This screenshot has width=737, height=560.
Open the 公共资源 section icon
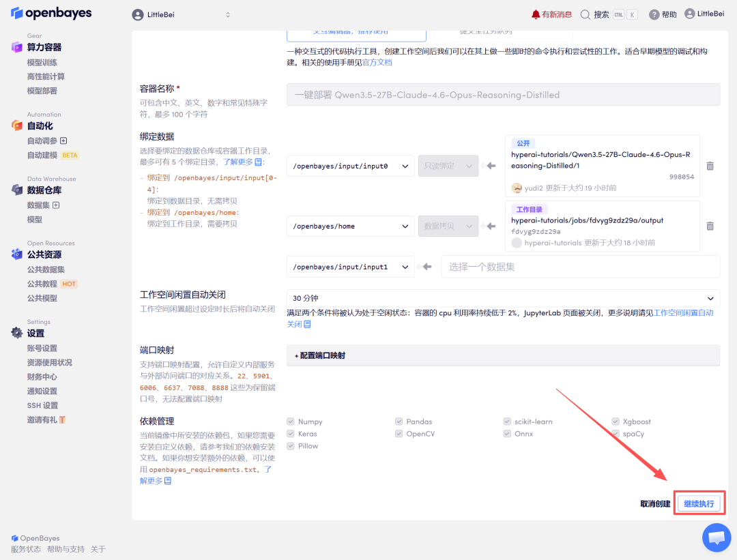pyautogui.click(x=17, y=254)
